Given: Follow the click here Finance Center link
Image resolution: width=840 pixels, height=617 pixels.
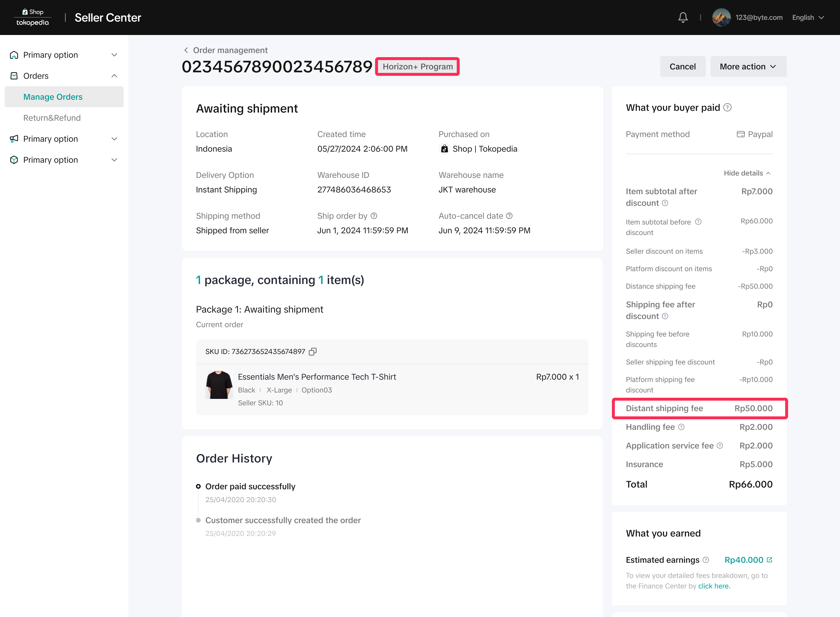Looking at the screenshot, I should click(714, 586).
